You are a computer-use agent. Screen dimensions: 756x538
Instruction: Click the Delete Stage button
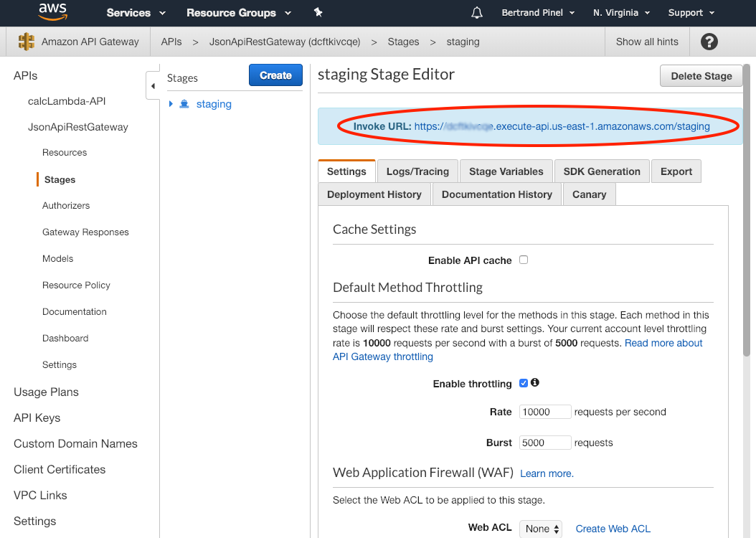click(x=701, y=76)
